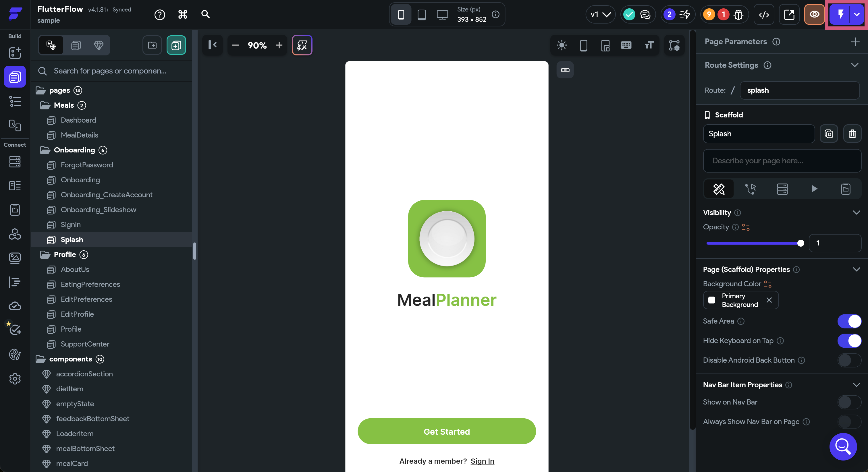Collapse Nav Bar Item Properties section
The image size is (868, 472).
(x=856, y=385)
